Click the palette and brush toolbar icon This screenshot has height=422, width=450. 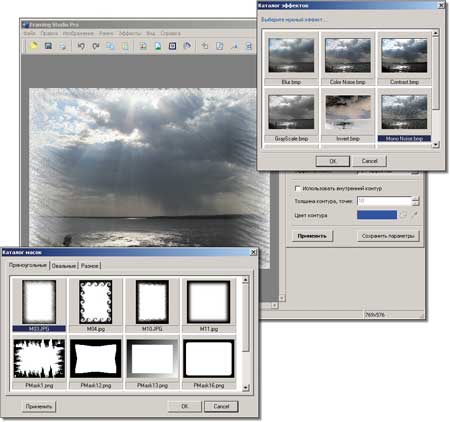click(187, 46)
